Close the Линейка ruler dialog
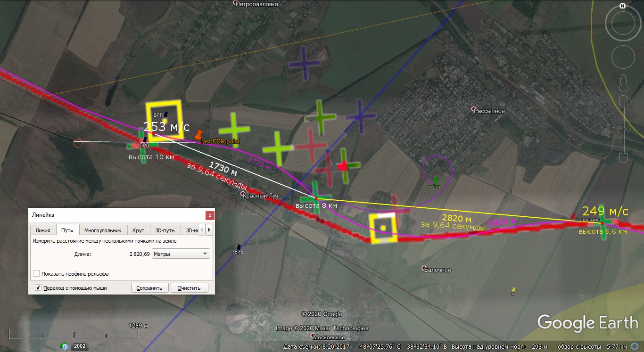 210,215
